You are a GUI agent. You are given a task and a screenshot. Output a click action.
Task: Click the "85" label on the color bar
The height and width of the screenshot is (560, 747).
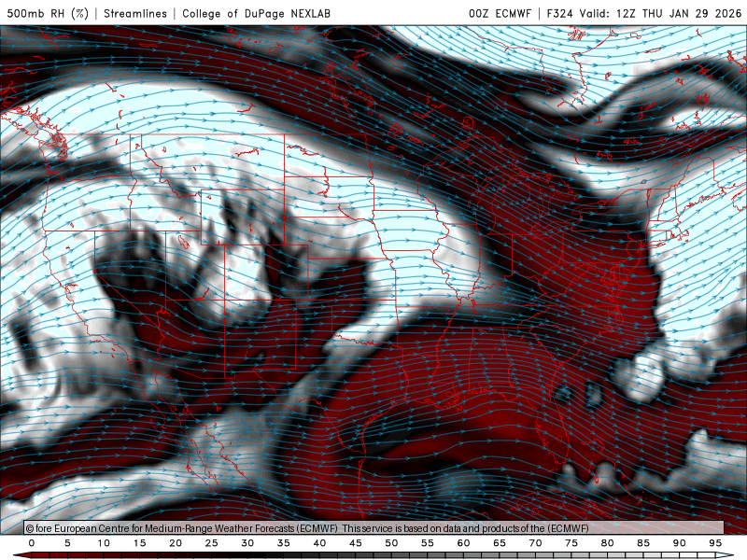643,543
